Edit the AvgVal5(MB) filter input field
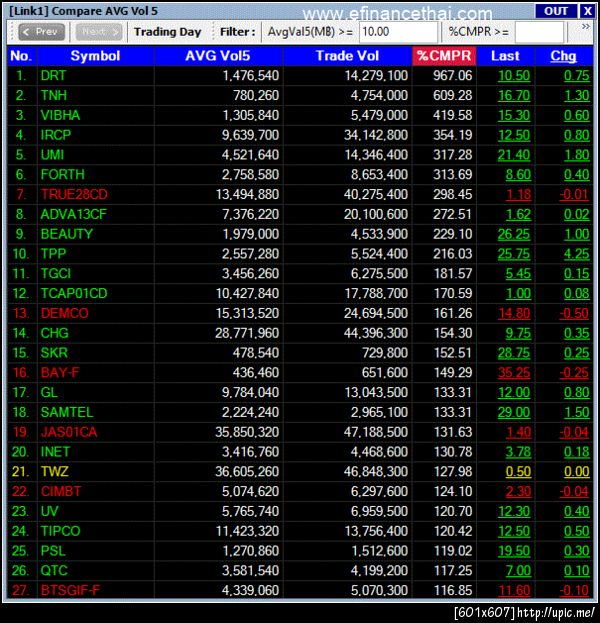Viewport: 600px width, 623px height. [398, 32]
